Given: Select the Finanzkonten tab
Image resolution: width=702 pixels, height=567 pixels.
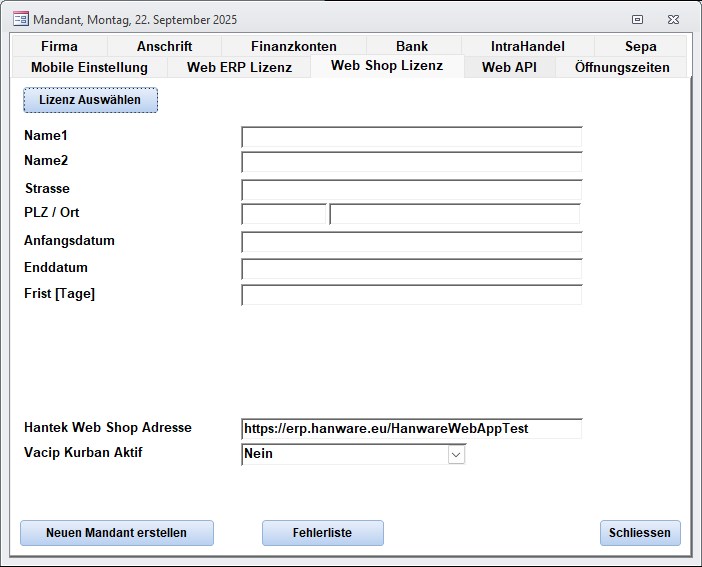Looking at the screenshot, I should [294, 46].
